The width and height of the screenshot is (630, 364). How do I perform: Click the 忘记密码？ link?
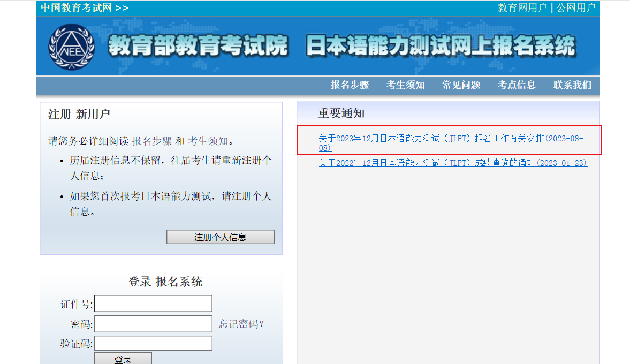[241, 324]
